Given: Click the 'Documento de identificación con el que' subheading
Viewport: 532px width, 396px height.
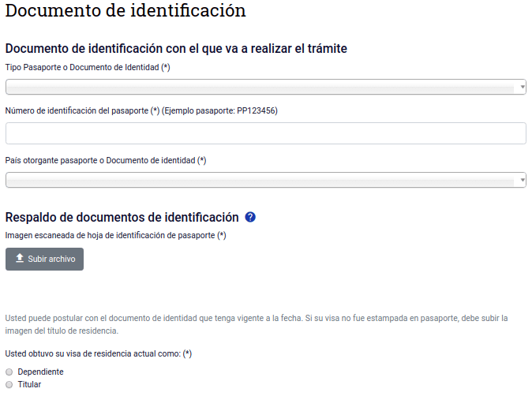Looking at the screenshot, I should click(176, 48).
